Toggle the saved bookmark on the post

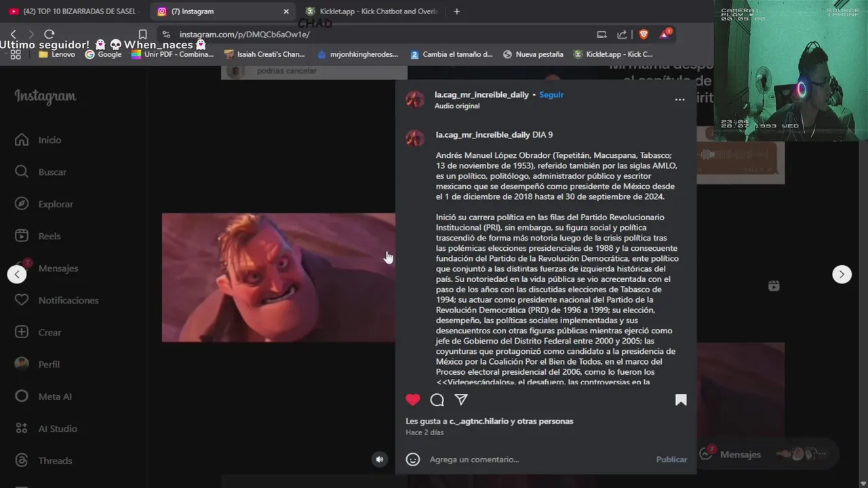(681, 400)
